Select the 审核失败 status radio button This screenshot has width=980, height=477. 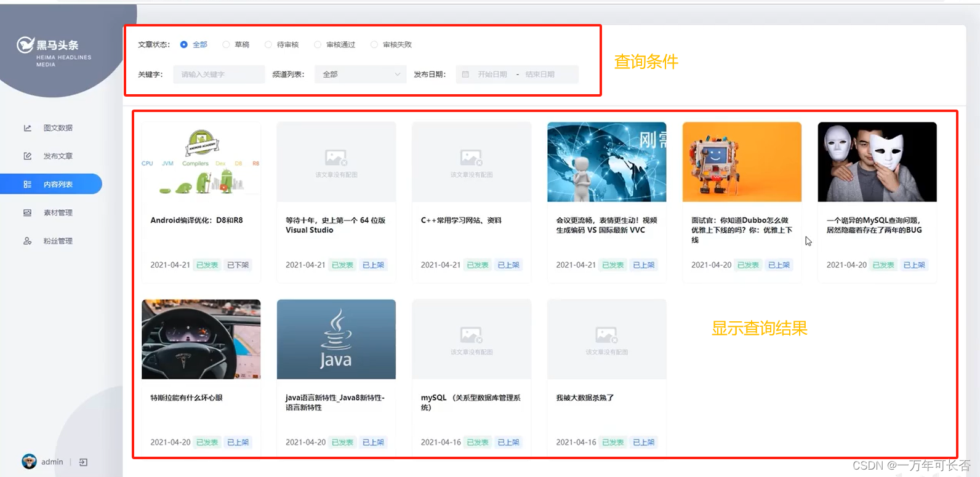click(x=374, y=45)
